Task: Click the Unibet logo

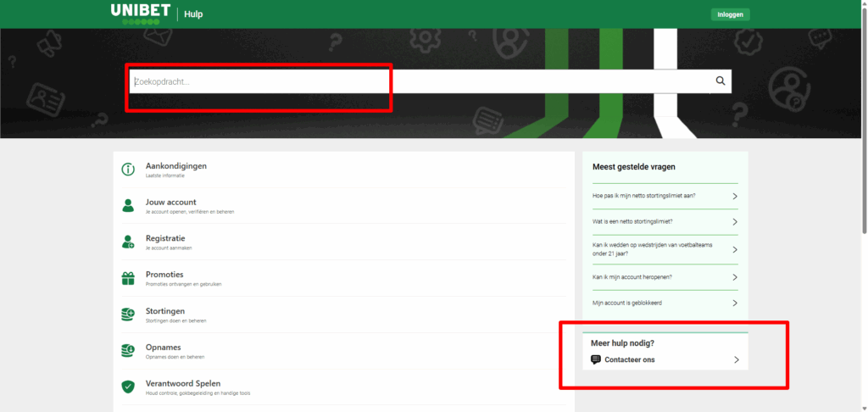Action: coord(141,14)
